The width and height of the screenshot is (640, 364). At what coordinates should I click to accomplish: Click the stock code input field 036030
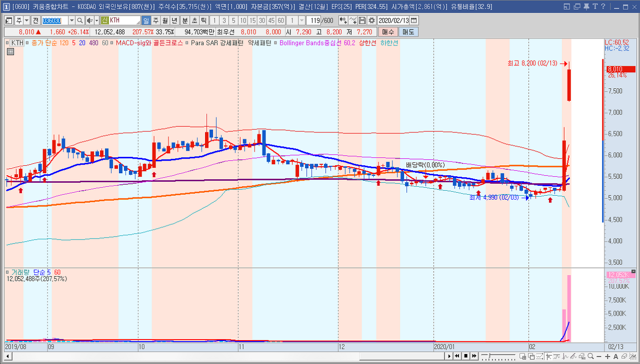(54, 20)
